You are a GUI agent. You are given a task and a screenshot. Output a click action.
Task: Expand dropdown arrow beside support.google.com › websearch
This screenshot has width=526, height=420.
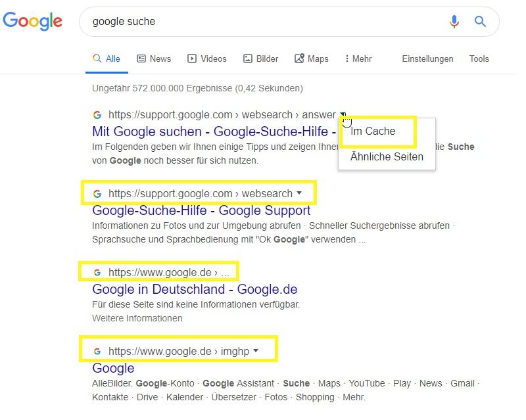[299, 193]
